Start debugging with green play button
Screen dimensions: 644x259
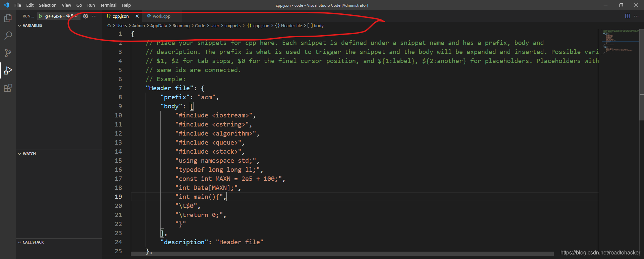[40, 16]
